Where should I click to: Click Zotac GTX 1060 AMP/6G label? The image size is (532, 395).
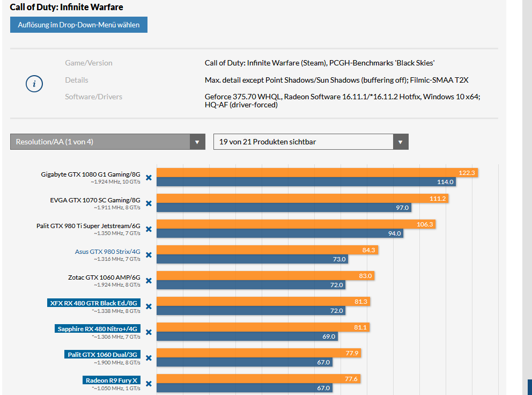[104, 277]
